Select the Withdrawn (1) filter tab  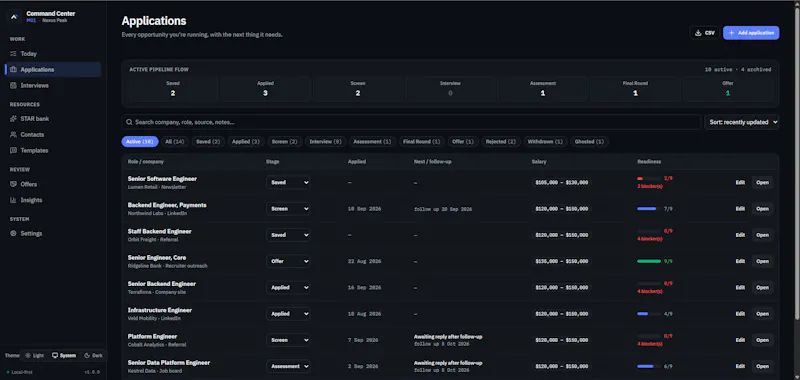click(545, 142)
